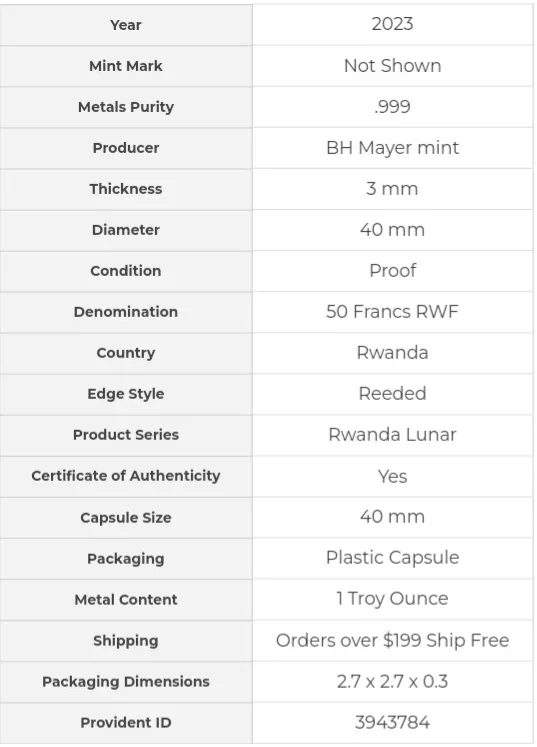Viewport: 537px width, 747px height.
Task: Click the Rwanda Lunar product series
Action: coord(392,435)
